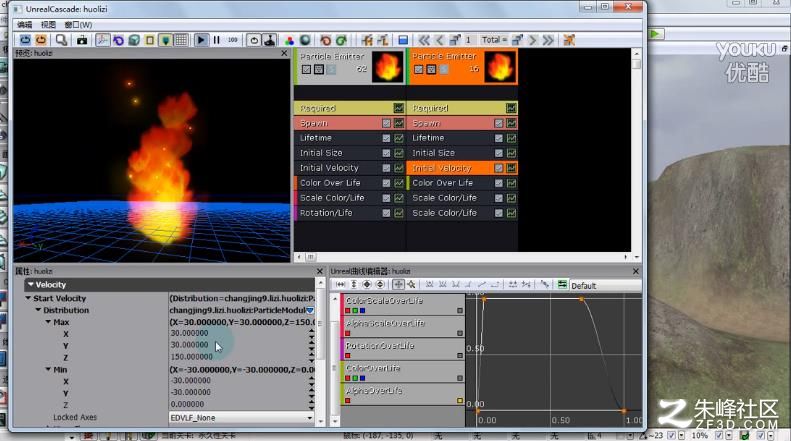The height and width of the screenshot is (441, 791).
Task: Toggle the ColorScaleOverLife curve visibility box
Action: pyautogui.click(x=460, y=310)
